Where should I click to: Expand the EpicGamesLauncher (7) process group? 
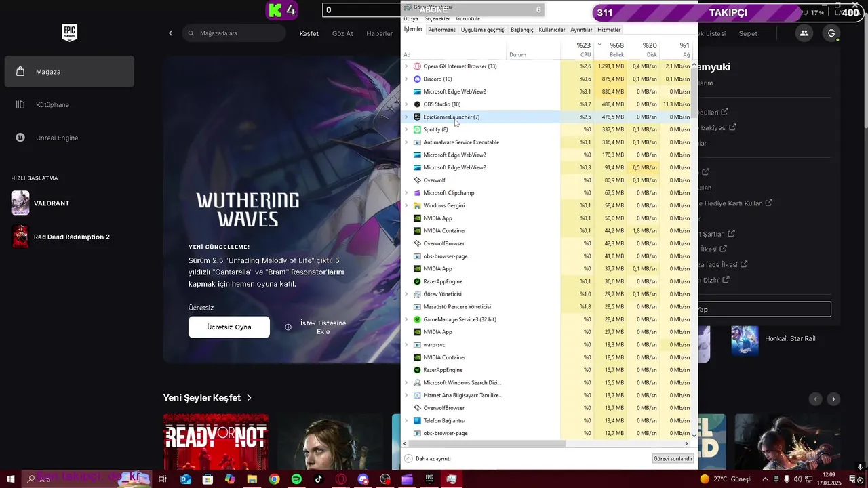pyautogui.click(x=406, y=117)
